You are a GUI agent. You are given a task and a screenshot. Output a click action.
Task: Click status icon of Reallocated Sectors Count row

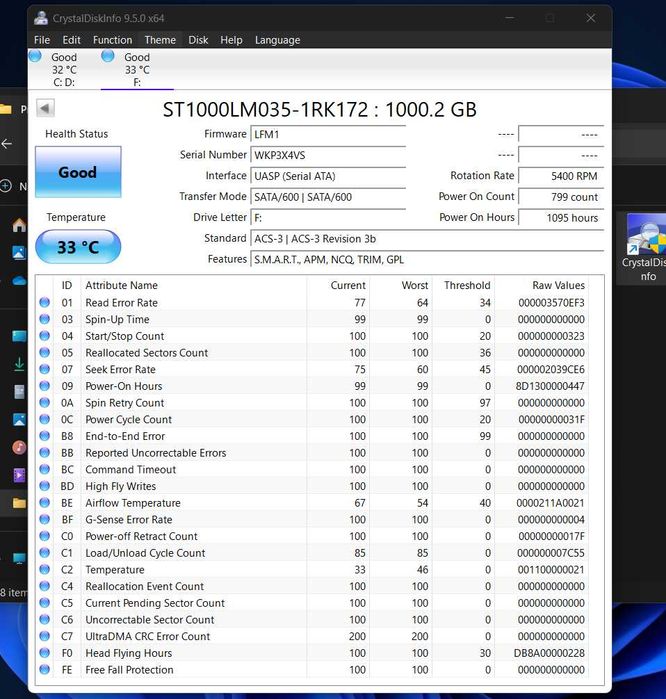pyautogui.click(x=45, y=352)
